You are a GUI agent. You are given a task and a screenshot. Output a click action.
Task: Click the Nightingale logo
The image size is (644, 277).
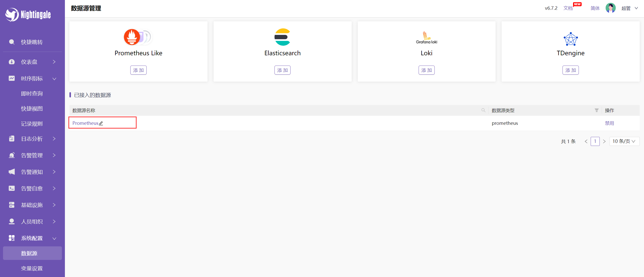point(28,15)
